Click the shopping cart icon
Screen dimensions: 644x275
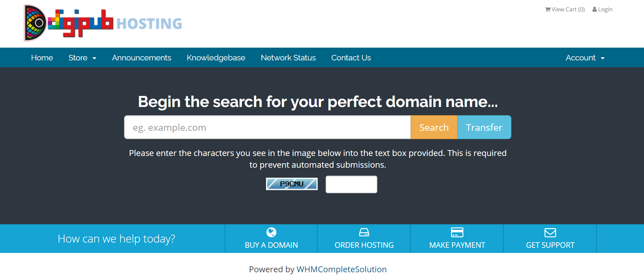tap(548, 9)
